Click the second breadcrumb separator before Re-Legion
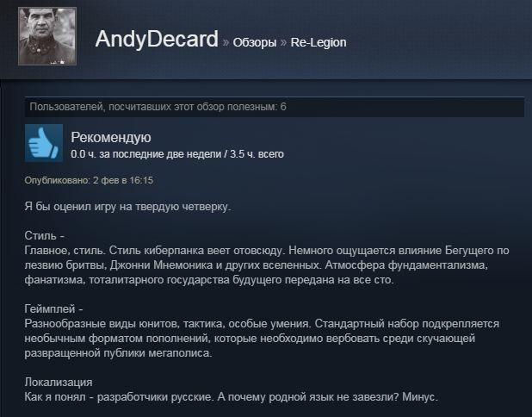 point(283,43)
